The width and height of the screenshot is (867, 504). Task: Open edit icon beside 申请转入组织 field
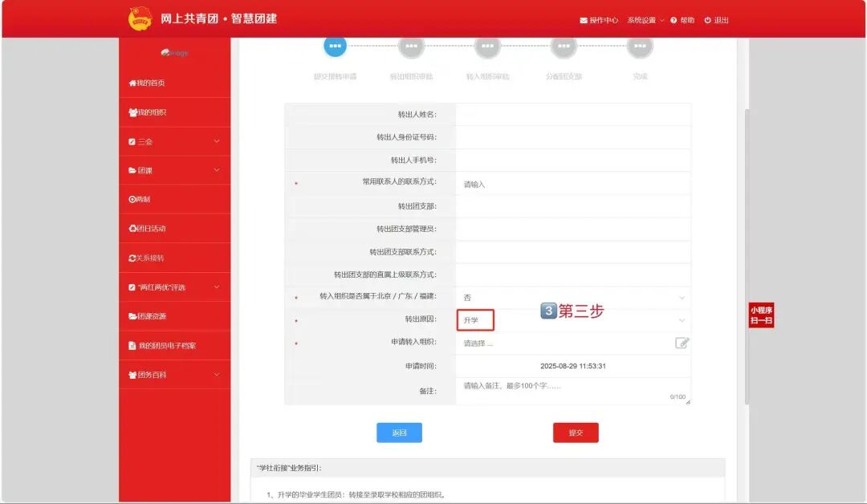(x=682, y=343)
